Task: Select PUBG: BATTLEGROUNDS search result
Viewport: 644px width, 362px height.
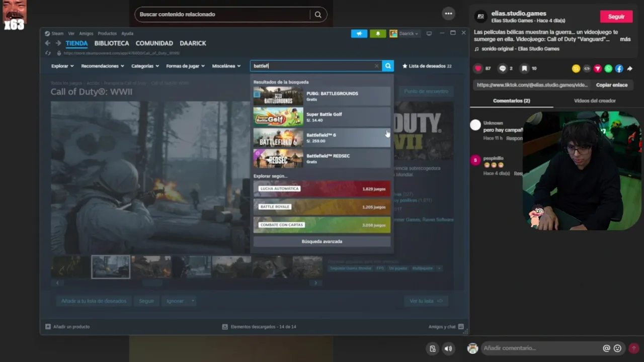Action: pos(322,96)
